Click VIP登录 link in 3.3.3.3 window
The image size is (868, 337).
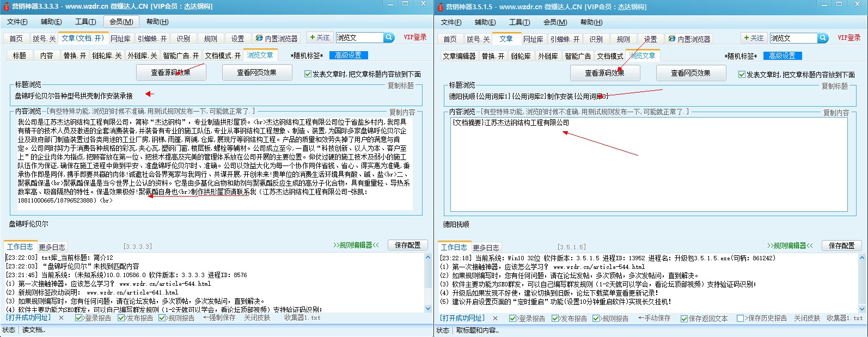coord(415,38)
